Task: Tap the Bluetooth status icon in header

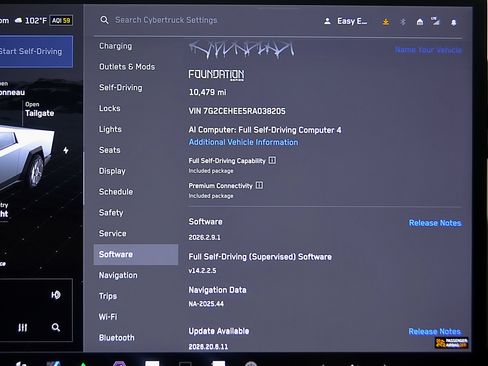Action: pyautogui.click(x=403, y=22)
